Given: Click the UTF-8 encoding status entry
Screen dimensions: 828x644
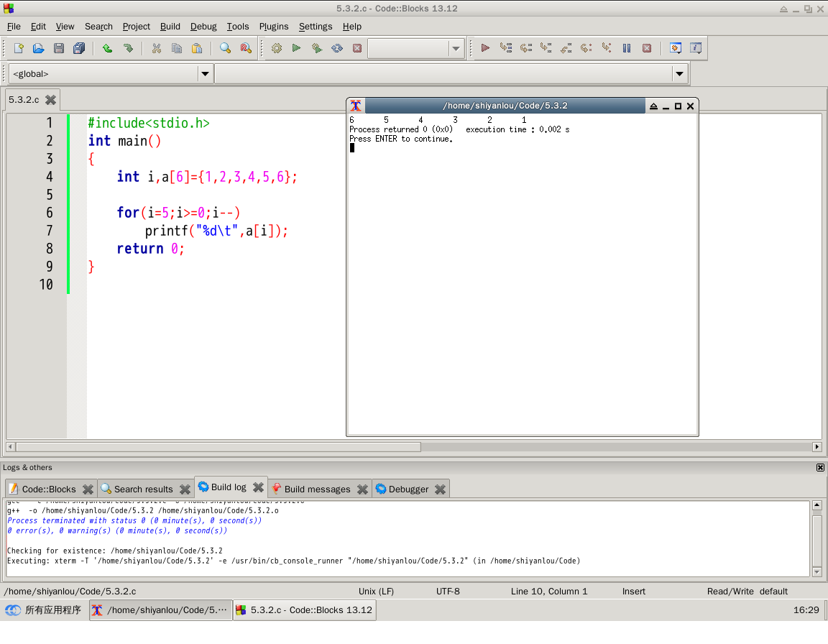Looking at the screenshot, I should pyautogui.click(x=448, y=592).
